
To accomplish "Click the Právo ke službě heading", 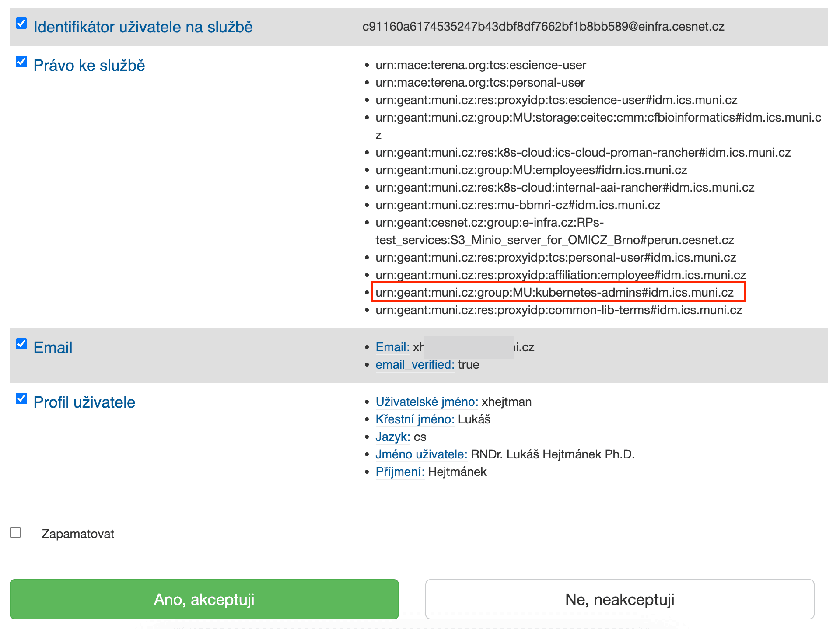I will 89,66.
